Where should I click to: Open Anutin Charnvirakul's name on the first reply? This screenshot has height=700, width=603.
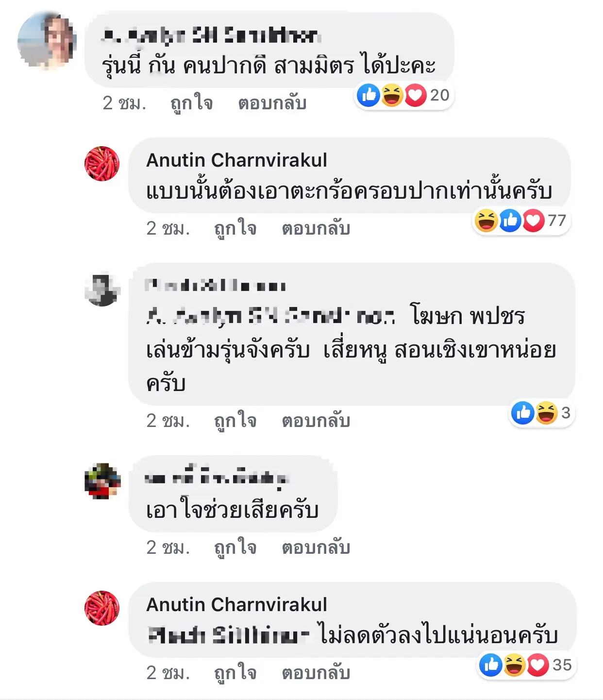click(x=236, y=160)
